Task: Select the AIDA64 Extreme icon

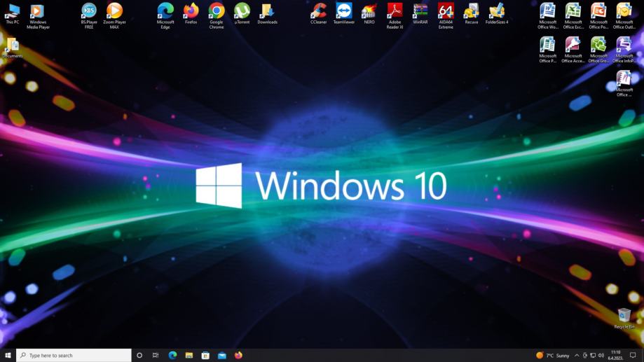Action: 446,16
